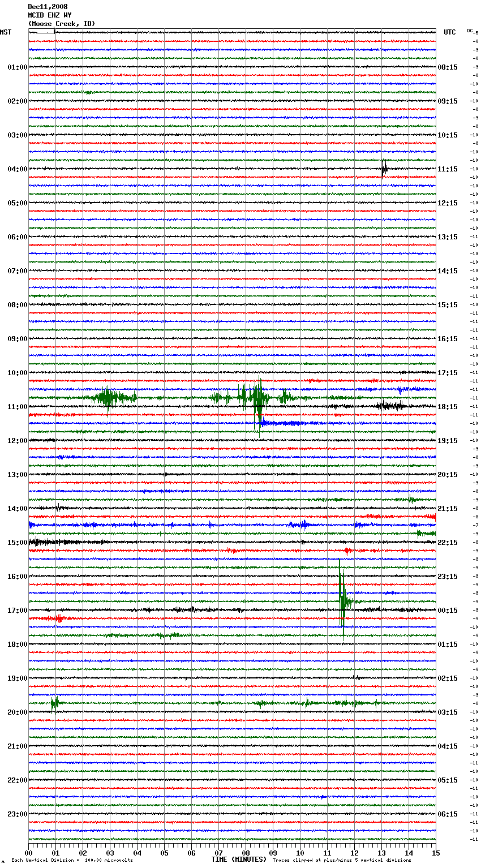The width and height of the screenshot is (481, 868).
Task: Click the 22:00 MST time label
Action: 18,780
